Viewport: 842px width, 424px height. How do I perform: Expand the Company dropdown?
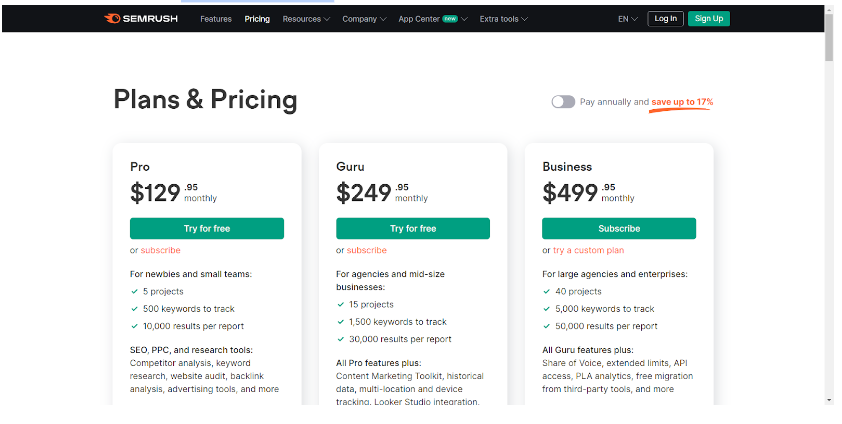click(364, 19)
